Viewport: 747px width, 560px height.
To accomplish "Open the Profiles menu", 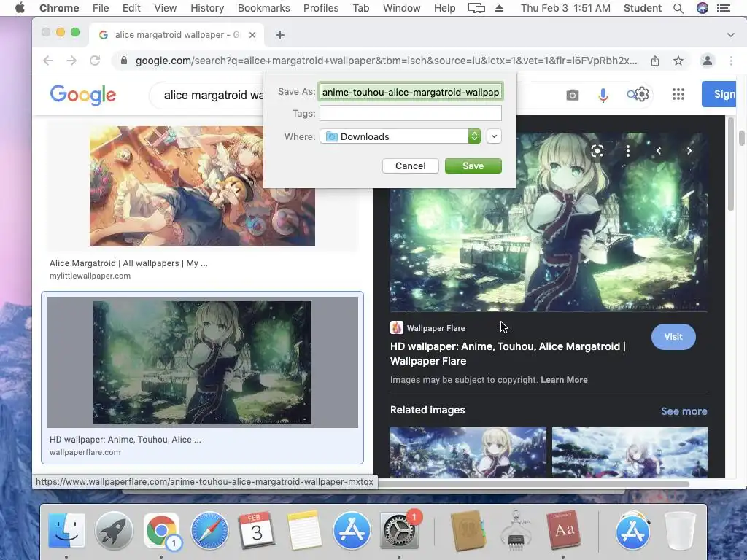I will [321, 8].
